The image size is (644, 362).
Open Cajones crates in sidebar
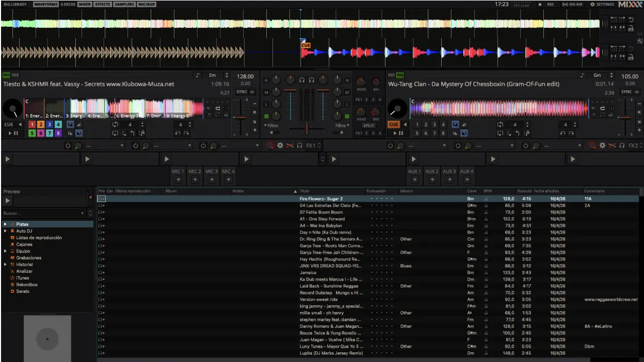point(24,244)
